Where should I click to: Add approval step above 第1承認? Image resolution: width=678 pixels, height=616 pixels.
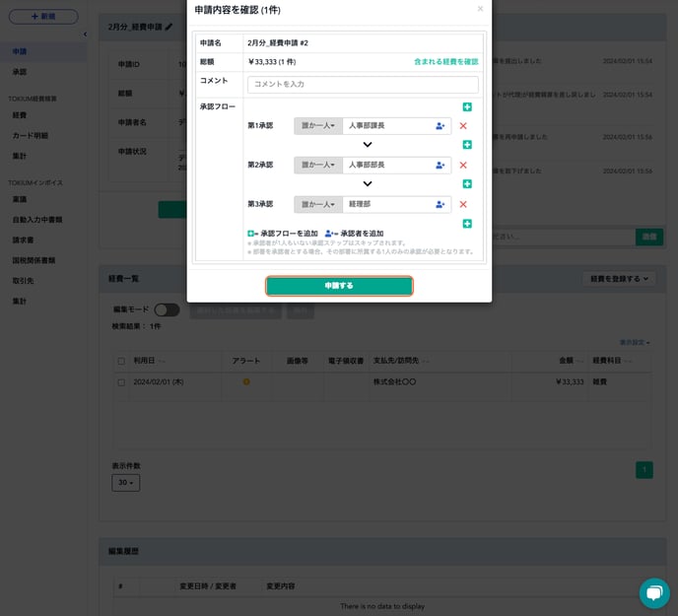(467, 106)
